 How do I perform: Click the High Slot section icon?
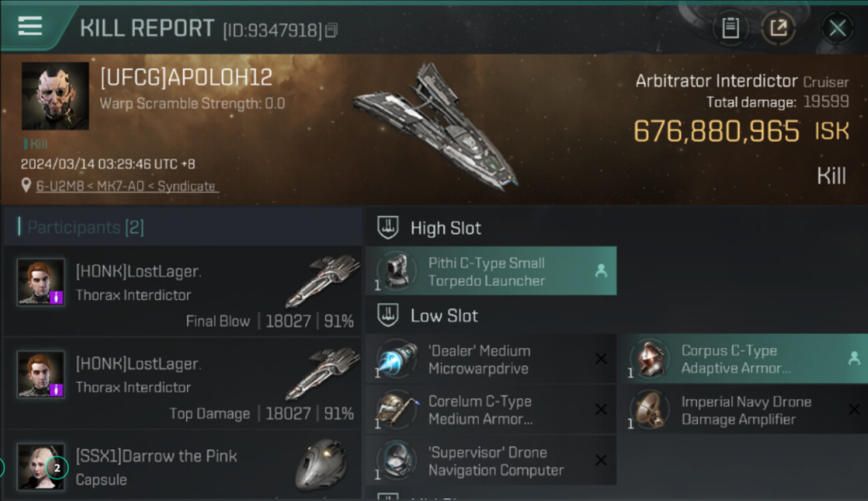point(388,228)
